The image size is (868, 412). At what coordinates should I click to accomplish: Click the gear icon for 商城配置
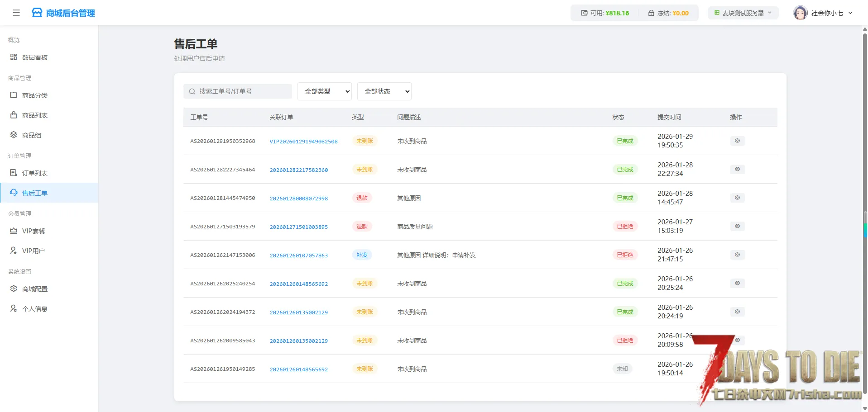point(14,289)
